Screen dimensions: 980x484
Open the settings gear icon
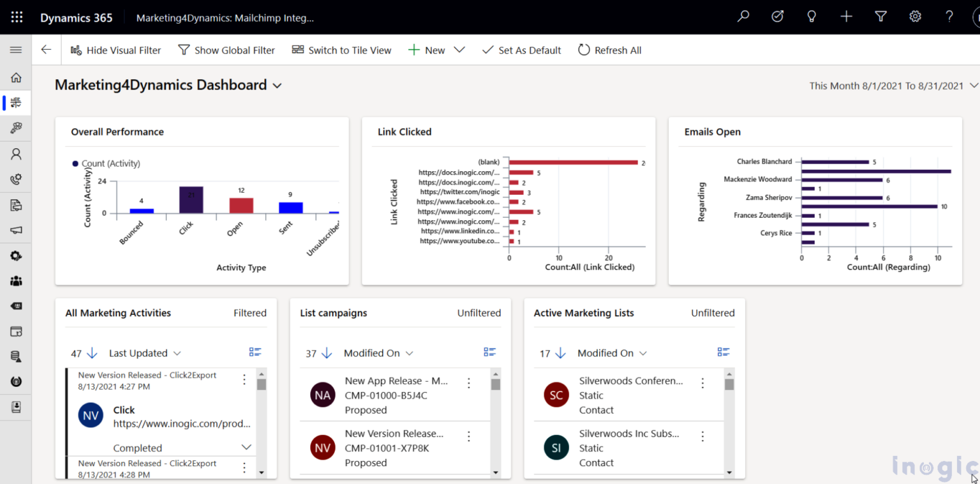pos(915,17)
